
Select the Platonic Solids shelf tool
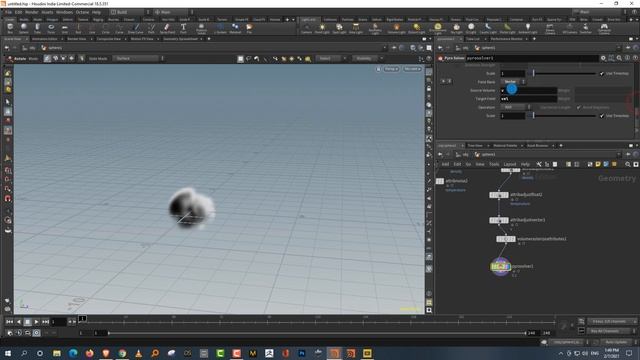201,28
